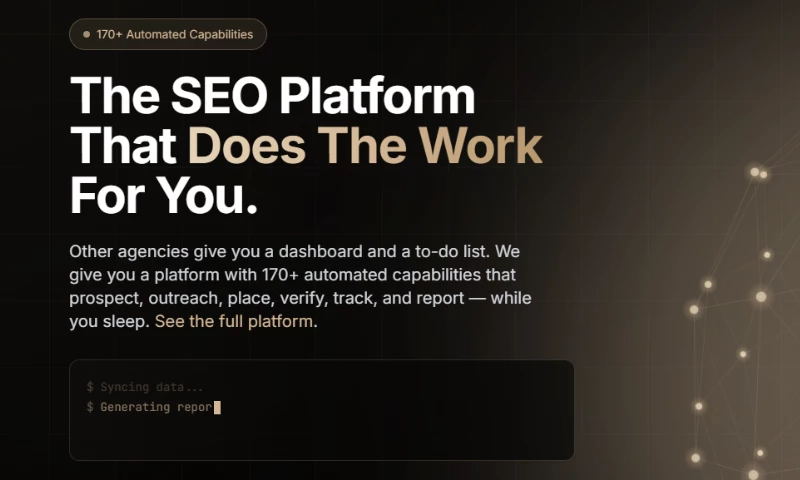Click the blinking terminal cursor block

coord(217,407)
